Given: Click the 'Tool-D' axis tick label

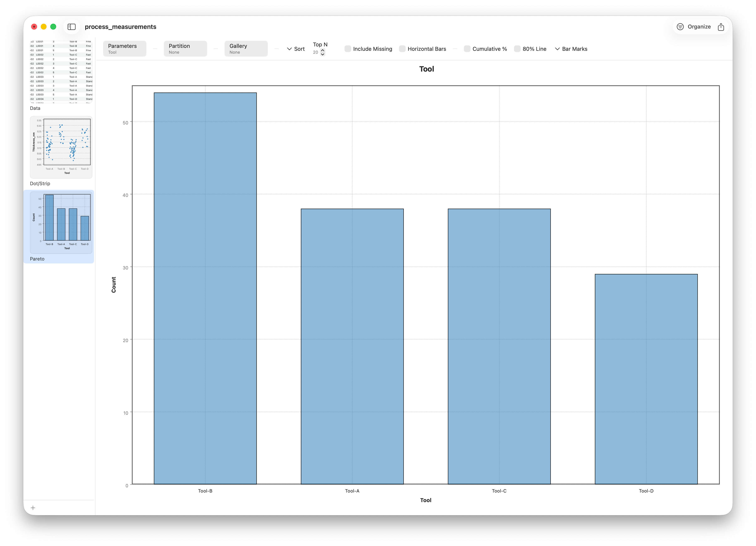Looking at the screenshot, I should (x=646, y=491).
